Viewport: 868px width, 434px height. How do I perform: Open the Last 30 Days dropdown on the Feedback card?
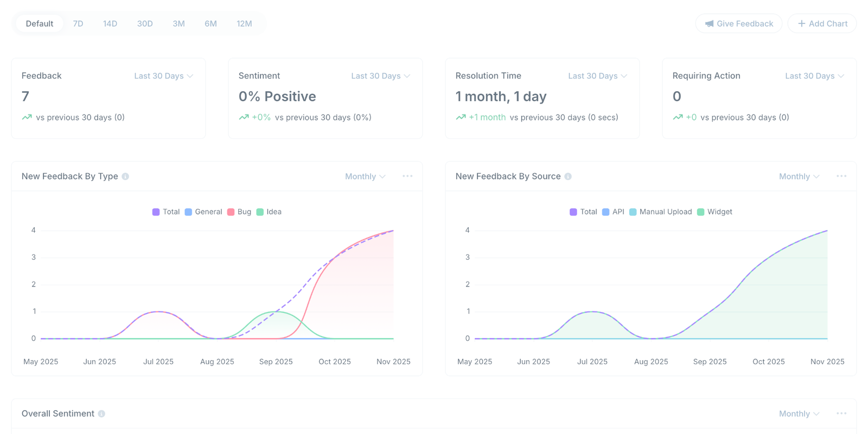(163, 76)
